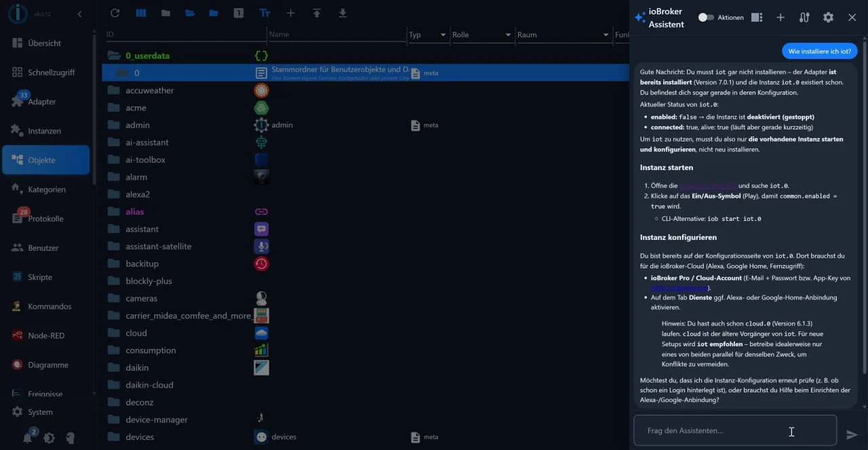Toggle expert mode head icon
The image size is (868, 450).
[70, 438]
